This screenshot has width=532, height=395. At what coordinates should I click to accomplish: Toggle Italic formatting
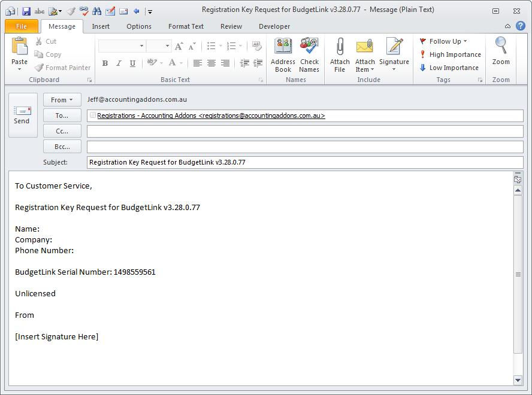(119, 63)
